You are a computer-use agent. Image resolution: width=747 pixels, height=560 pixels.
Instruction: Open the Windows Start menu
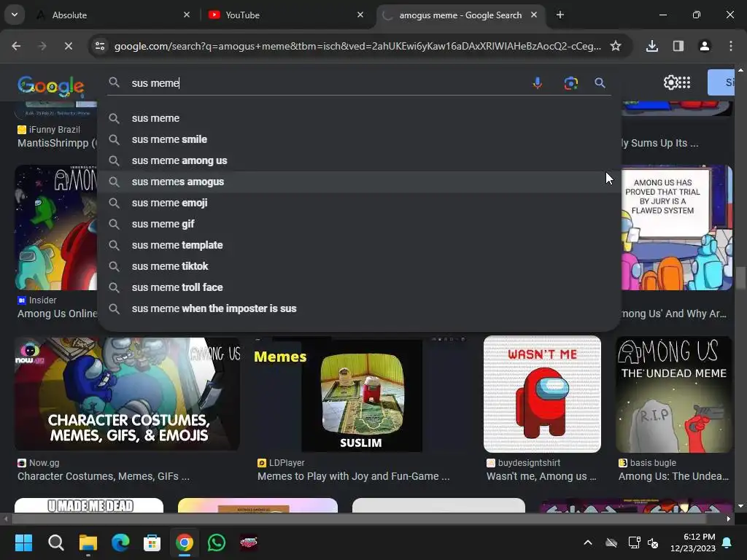[x=23, y=542]
